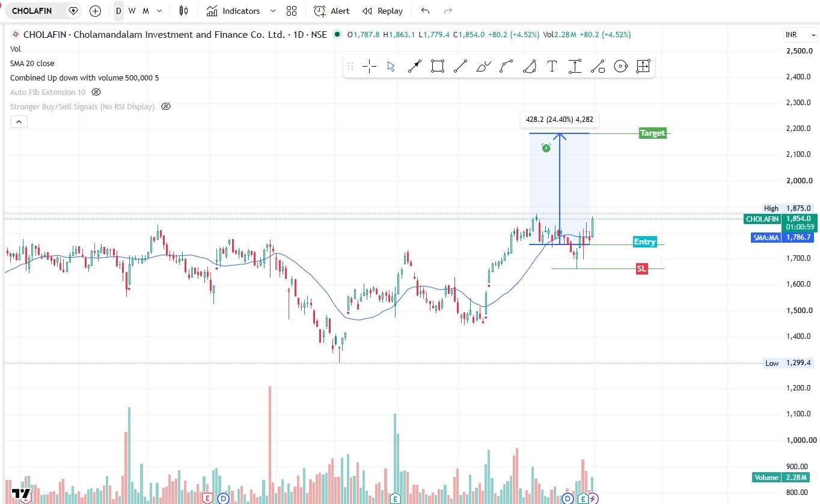Select the crosshair cursor tool
Screen dimensions: 820x504
[x=369, y=66]
